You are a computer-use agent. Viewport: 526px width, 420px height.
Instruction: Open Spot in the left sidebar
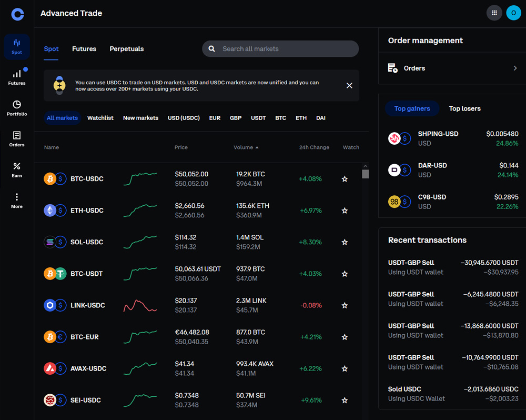coord(17,47)
